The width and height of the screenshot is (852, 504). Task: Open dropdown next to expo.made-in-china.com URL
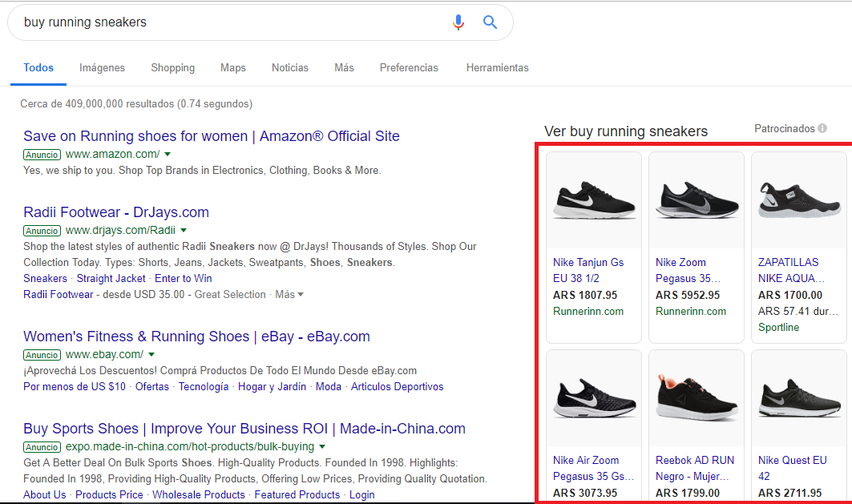click(323, 447)
